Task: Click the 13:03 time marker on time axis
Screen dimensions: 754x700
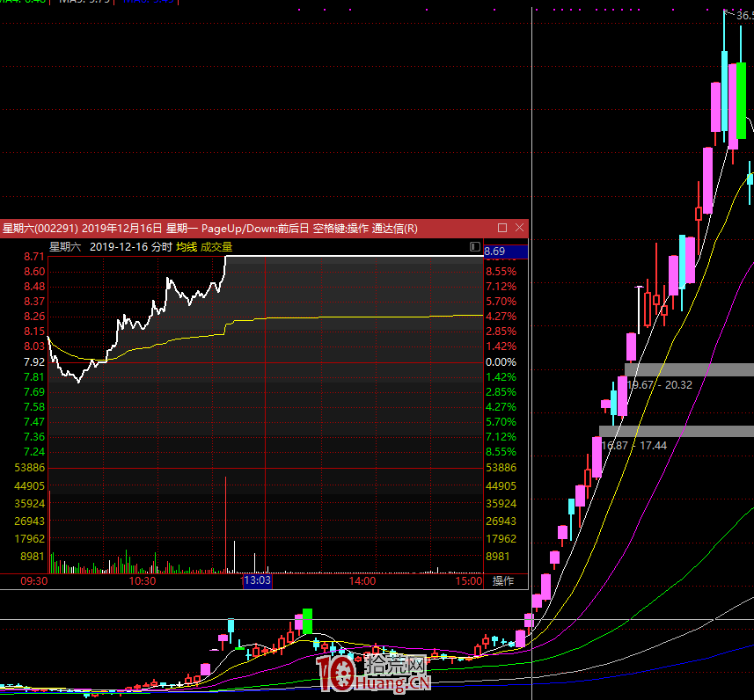Action: [258, 581]
